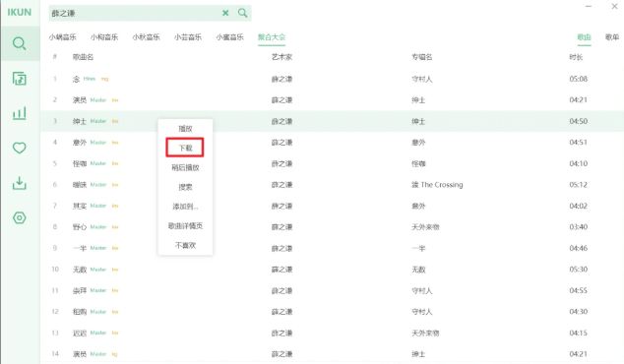
Task: Open favorites via the heart sidebar icon
Action: click(20, 148)
